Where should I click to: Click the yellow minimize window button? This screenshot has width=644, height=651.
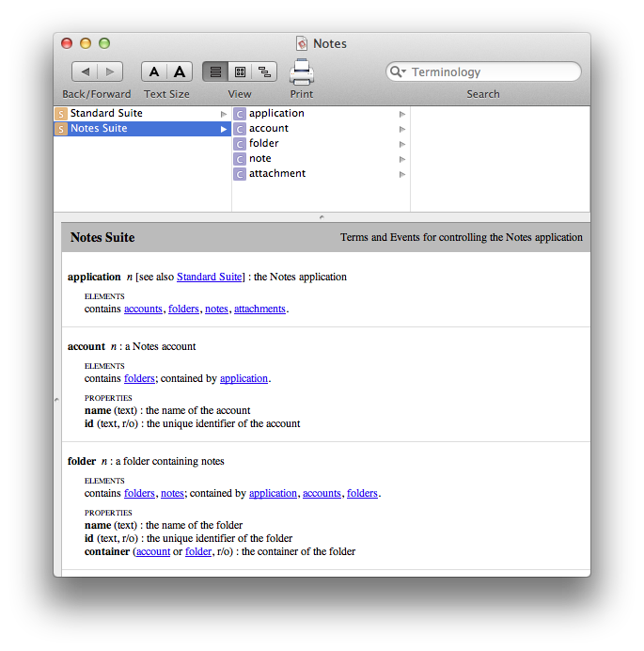[86, 43]
